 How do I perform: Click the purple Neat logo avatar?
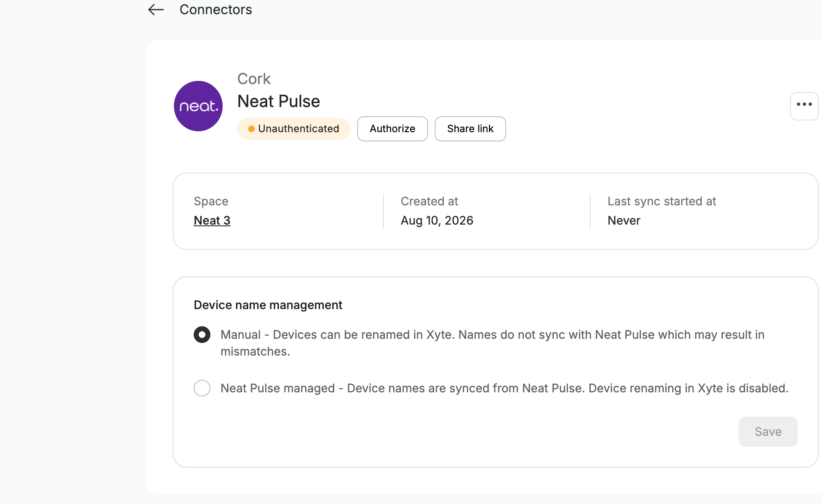click(198, 106)
